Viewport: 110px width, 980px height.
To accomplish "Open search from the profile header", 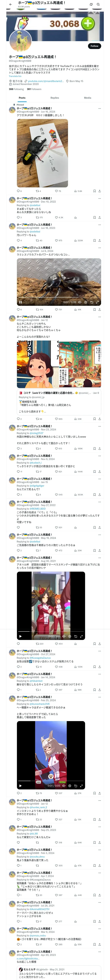I will point(98,4).
